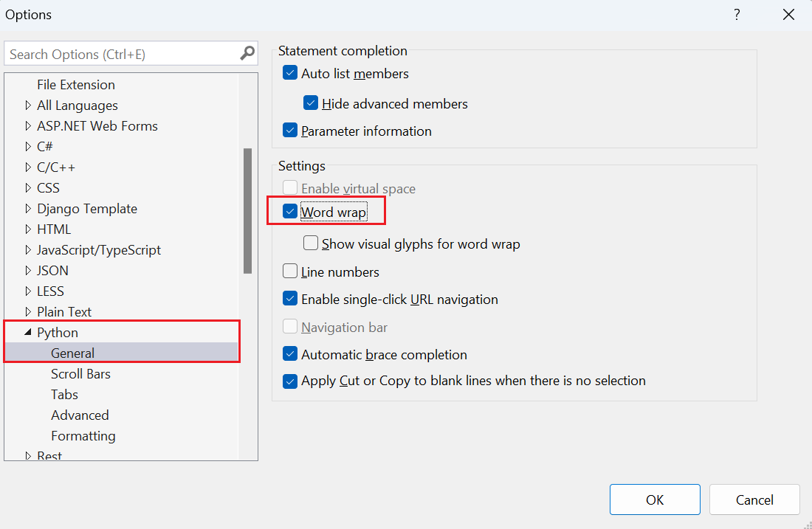Image resolution: width=812 pixels, height=529 pixels.
Task: Select the Tabs settings page
Action: pos(64,395)
